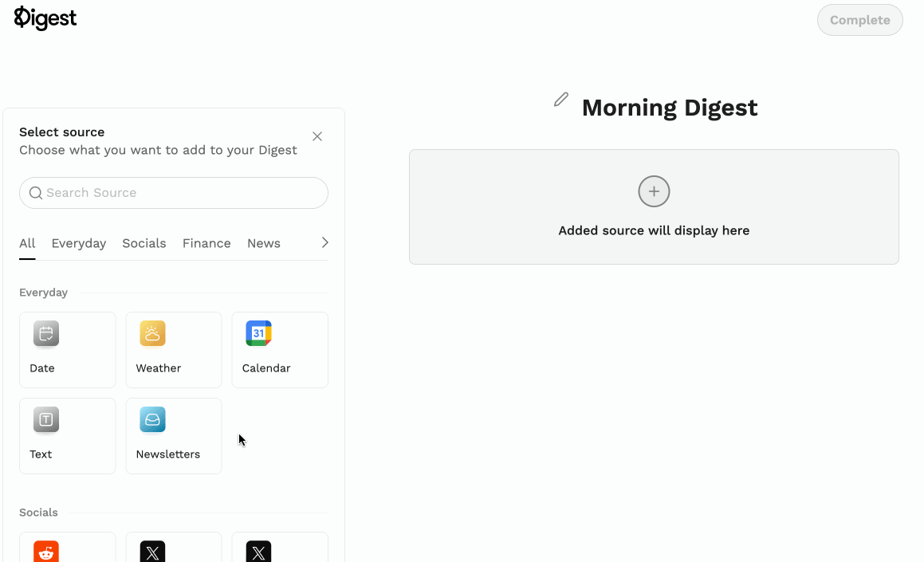Select the second X source at right
924x562 pixels.
tap(258, 552)
